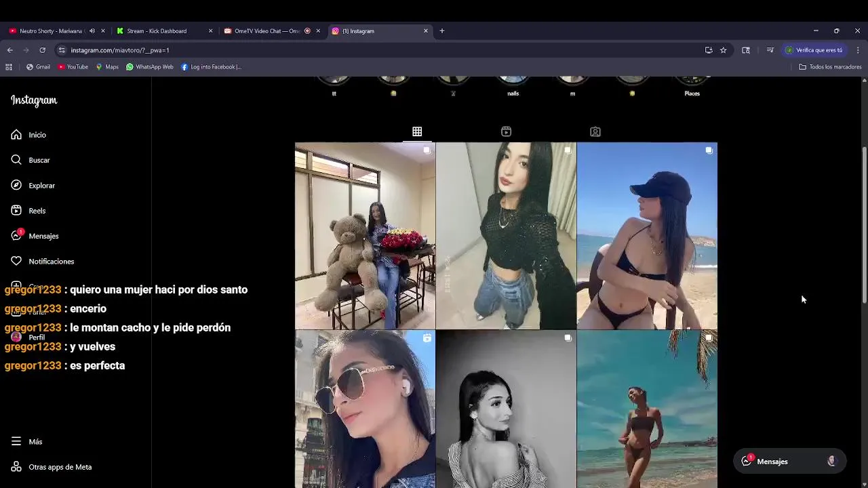The height and width of the screenshot is (488, 868).
Task: Open the 'm' story highlight
Action: click(x=572, y=86)
